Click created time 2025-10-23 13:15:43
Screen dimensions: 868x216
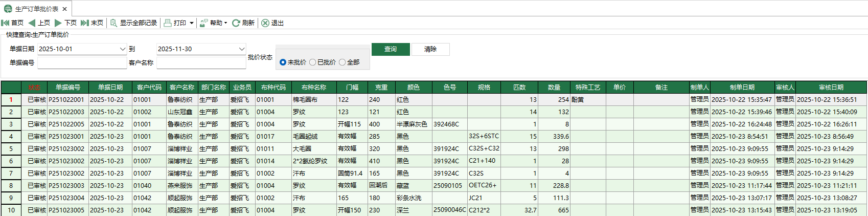742,210
